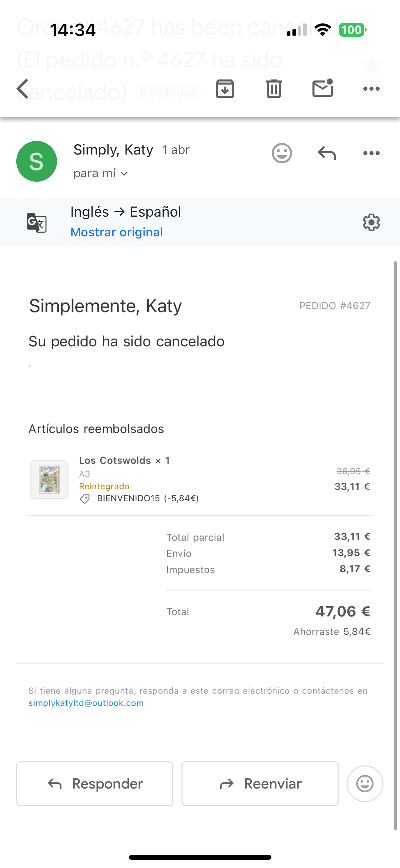Open message options three-dots next to the reply arrow
Image resolution: width=400 pixels, height=868 pixels.
pyautogui.click(x=371, y=153)
